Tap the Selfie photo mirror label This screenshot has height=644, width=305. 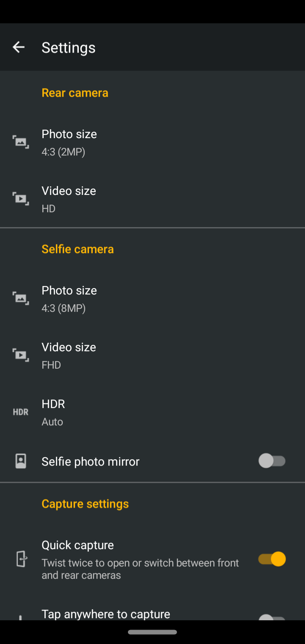pos(90,461)
